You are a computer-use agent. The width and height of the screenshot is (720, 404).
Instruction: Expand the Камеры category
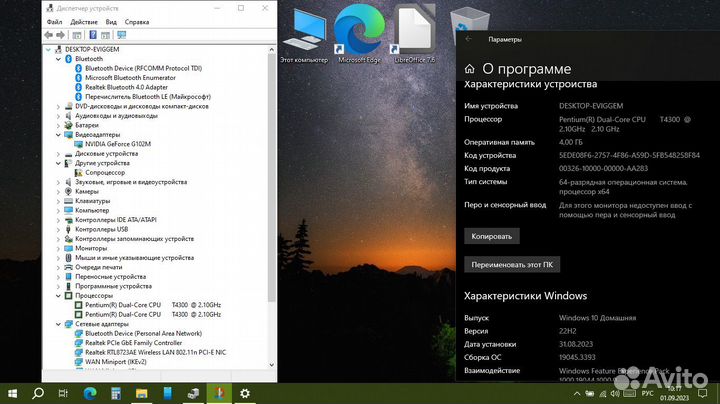[58, 191]
